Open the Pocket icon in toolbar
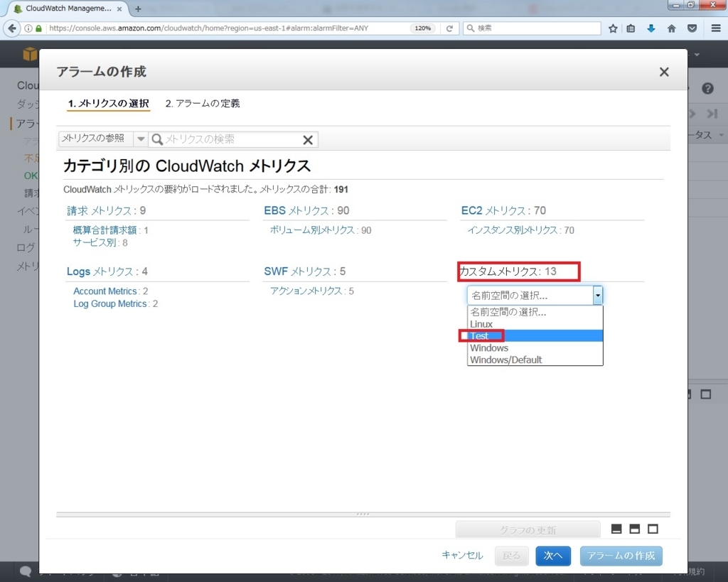Screen dimensions: 728x582 pos(692,28)
